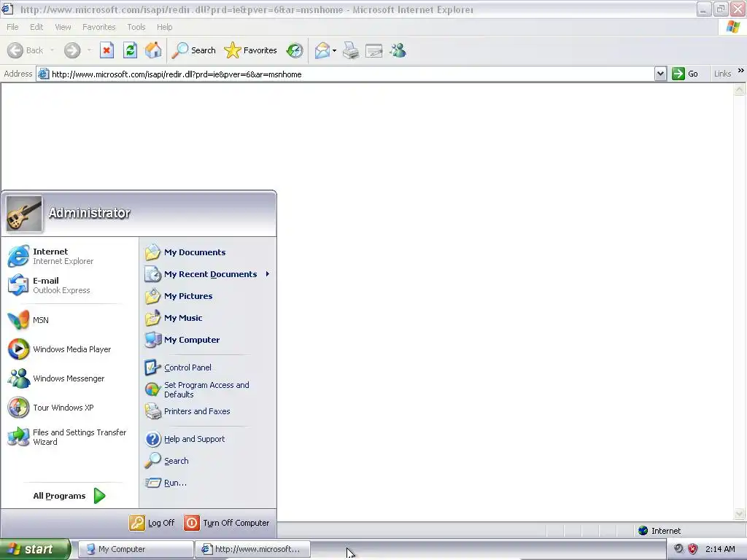Launch Messenger from the IE toolbar icon
Image resolution: width=747 pixels, height=560 pixels.
point(398,50)
